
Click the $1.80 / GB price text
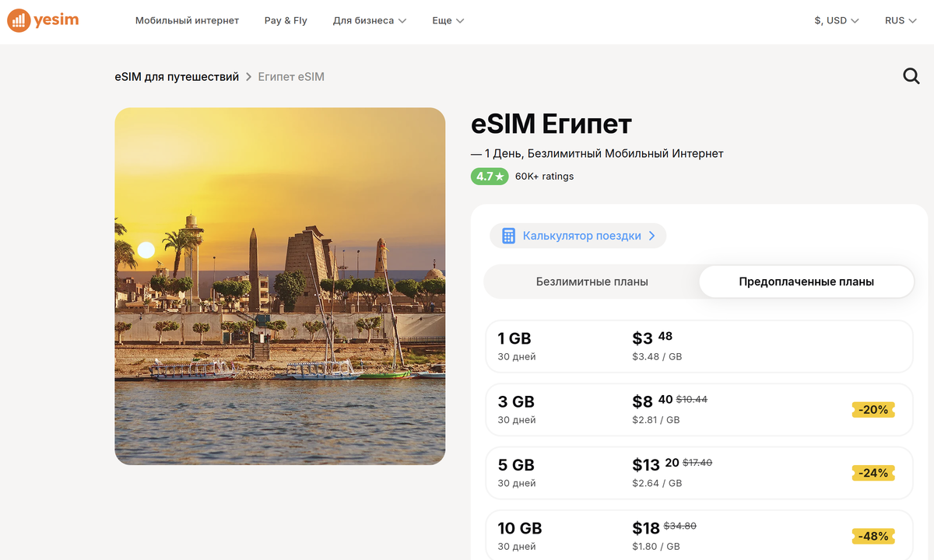[x=656, y=547]
